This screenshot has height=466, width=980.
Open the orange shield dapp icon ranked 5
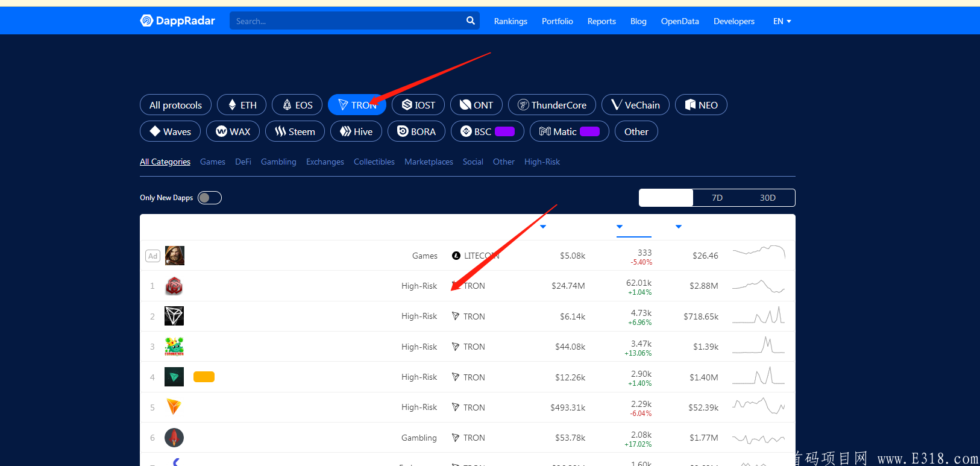click(x=174, y=407)
